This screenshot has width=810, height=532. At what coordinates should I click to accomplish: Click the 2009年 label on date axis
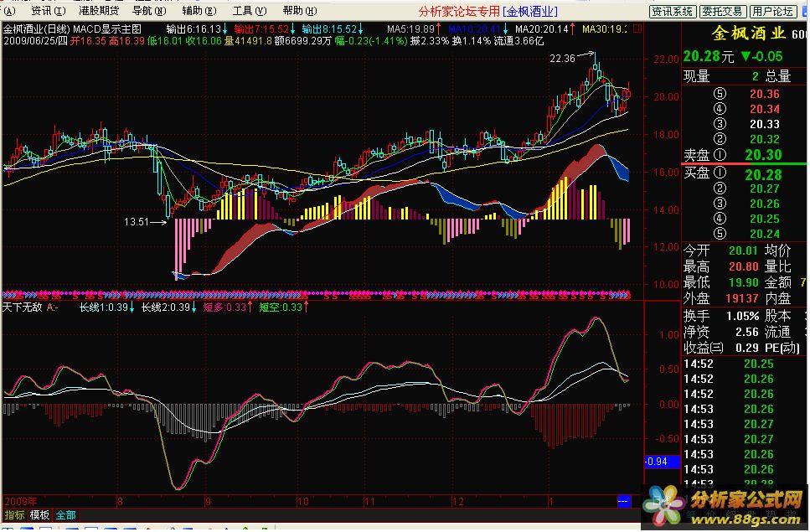point(21,501)
